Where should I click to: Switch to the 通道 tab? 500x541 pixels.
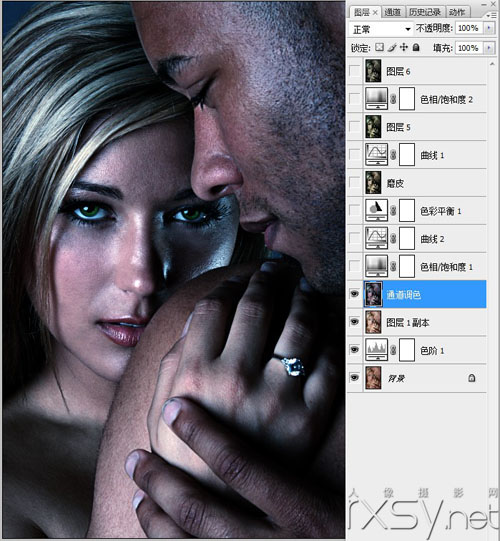pos(392,12)
